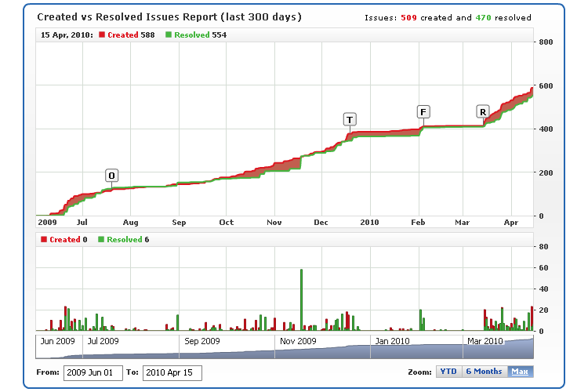Jump to Mar 2010 in range navigator
This screenshot has width=588, height=392.
[x=485, y=341]
